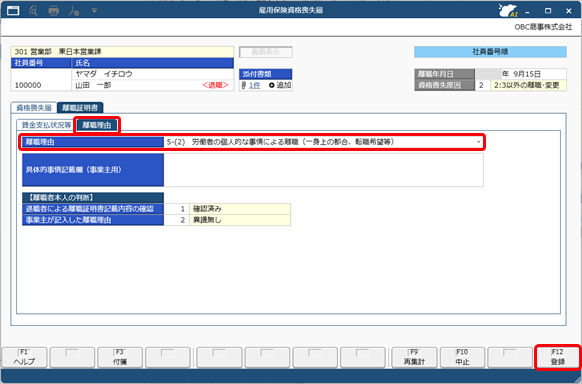Open the 1件 attachment link

254,85
